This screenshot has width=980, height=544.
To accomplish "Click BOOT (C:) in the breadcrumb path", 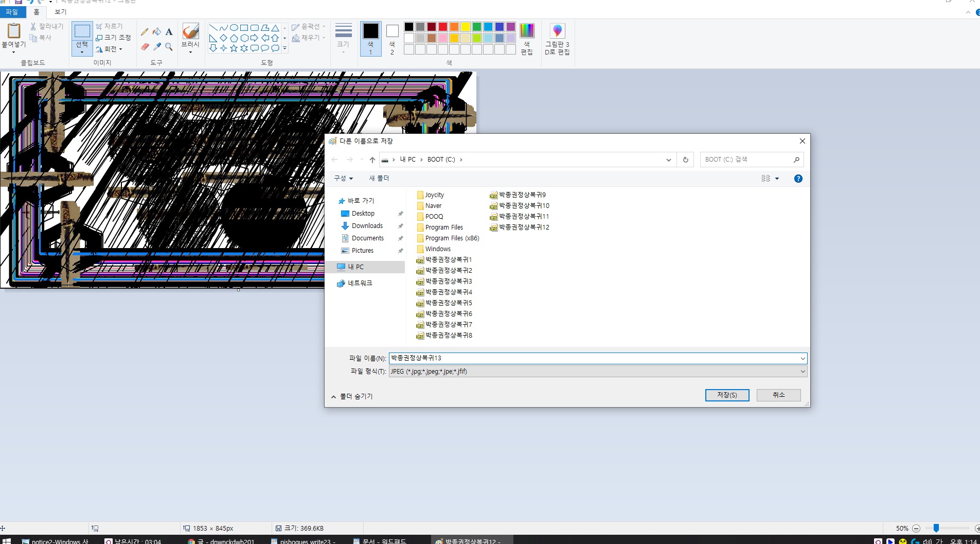I will click(441, 160).
